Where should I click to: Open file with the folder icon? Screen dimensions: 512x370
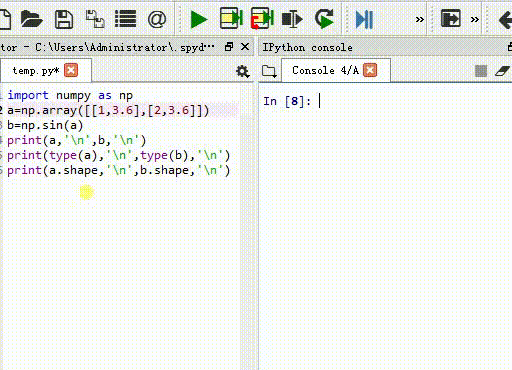[x=31, y=19]
